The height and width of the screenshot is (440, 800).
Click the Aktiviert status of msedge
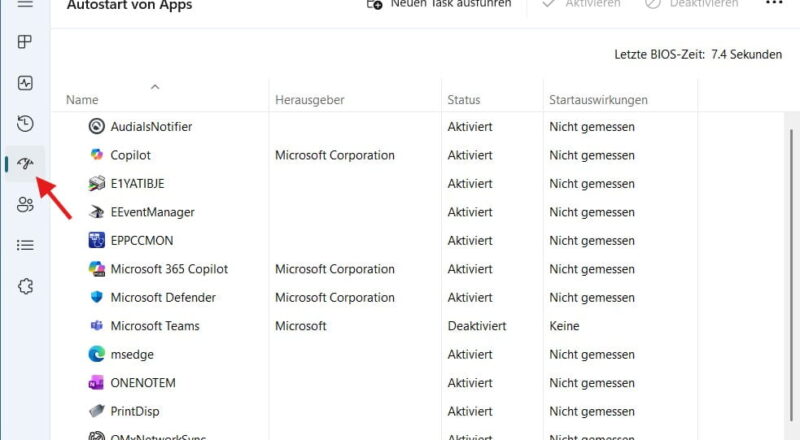pyautogui.click(x=470, y=354)
